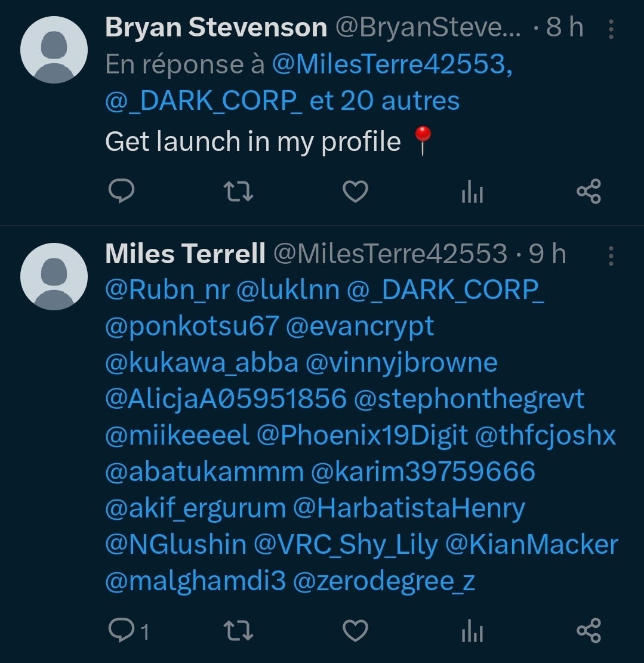Visit the @evancrypt profile mention
This screenshot has height=663, width=644.
coord(360,326)
